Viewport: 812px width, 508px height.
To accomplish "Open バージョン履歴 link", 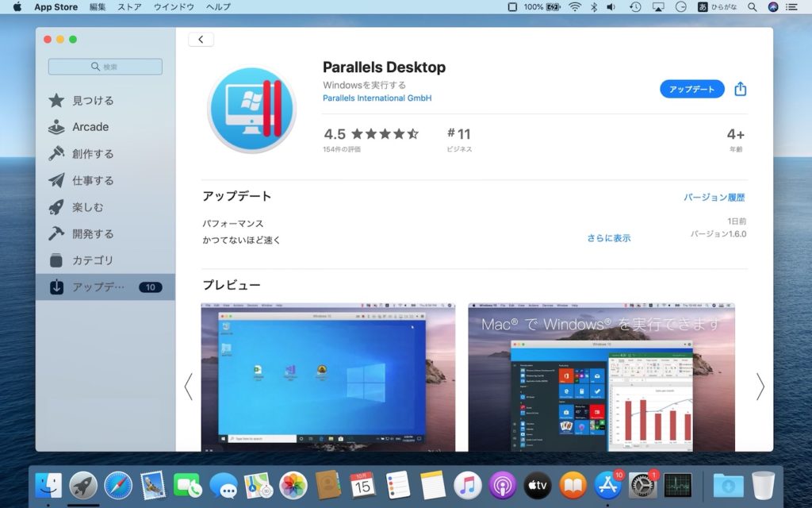I will tap(714, 197).
